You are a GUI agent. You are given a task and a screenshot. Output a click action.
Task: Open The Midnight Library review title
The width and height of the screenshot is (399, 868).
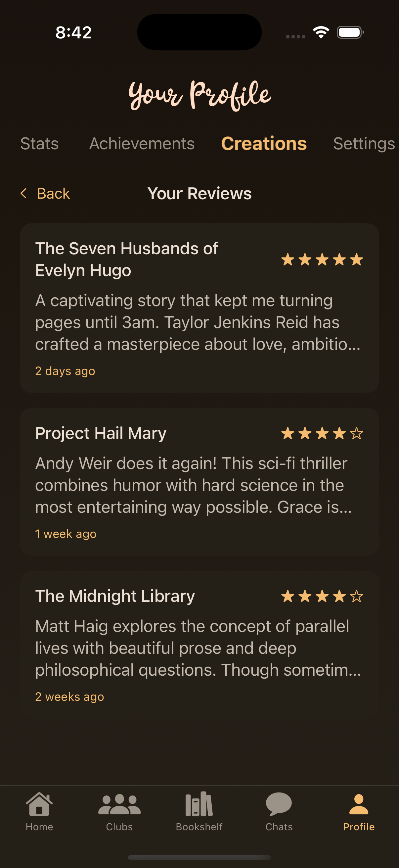115,596
